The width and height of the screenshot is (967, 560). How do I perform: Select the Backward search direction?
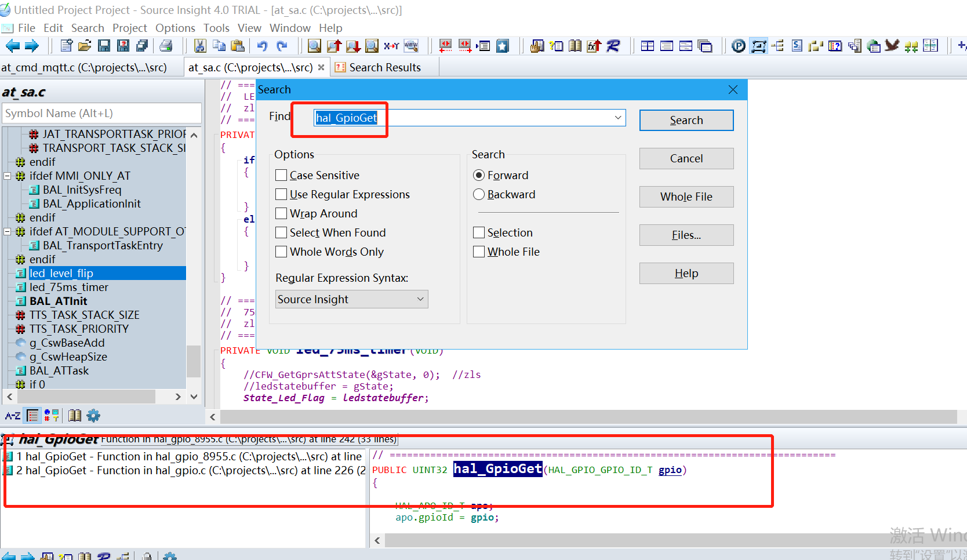click(479, 194)
